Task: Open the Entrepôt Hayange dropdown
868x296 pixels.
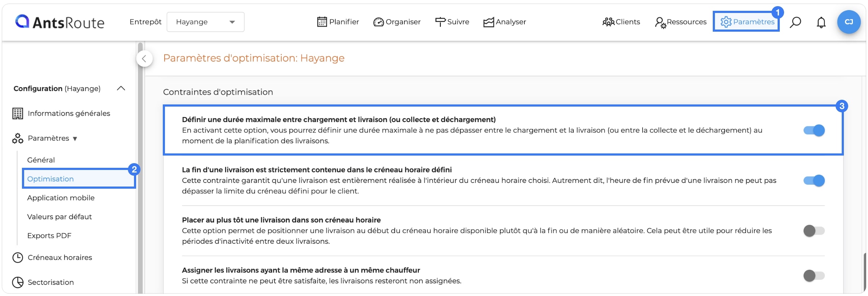Action: click(x=206, y=22)
